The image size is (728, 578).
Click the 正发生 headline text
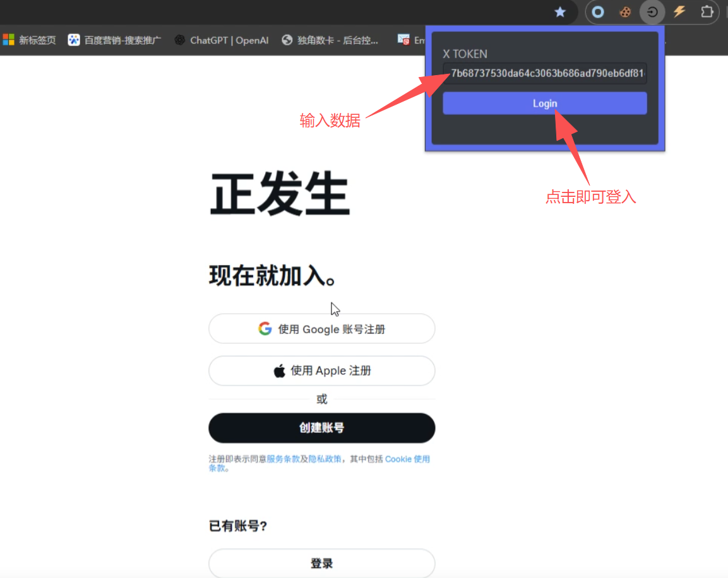tap(280, 194)
